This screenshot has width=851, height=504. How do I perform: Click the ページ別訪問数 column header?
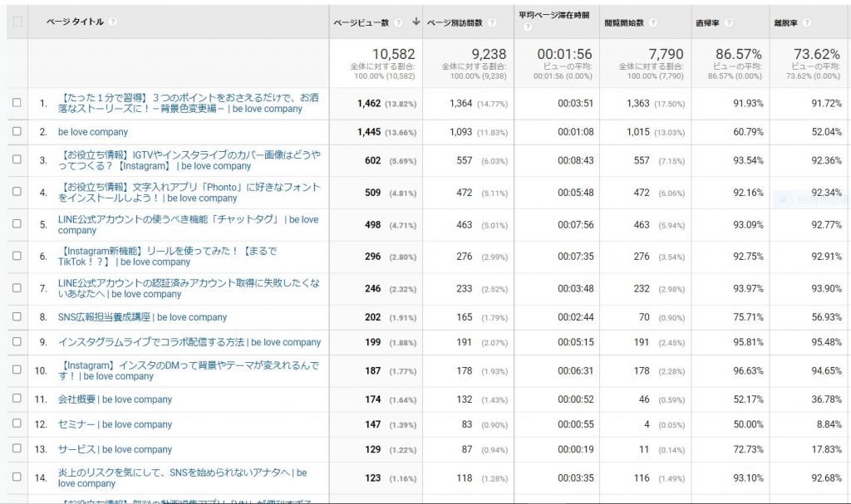pyautogui.click(x=454, y=22)
